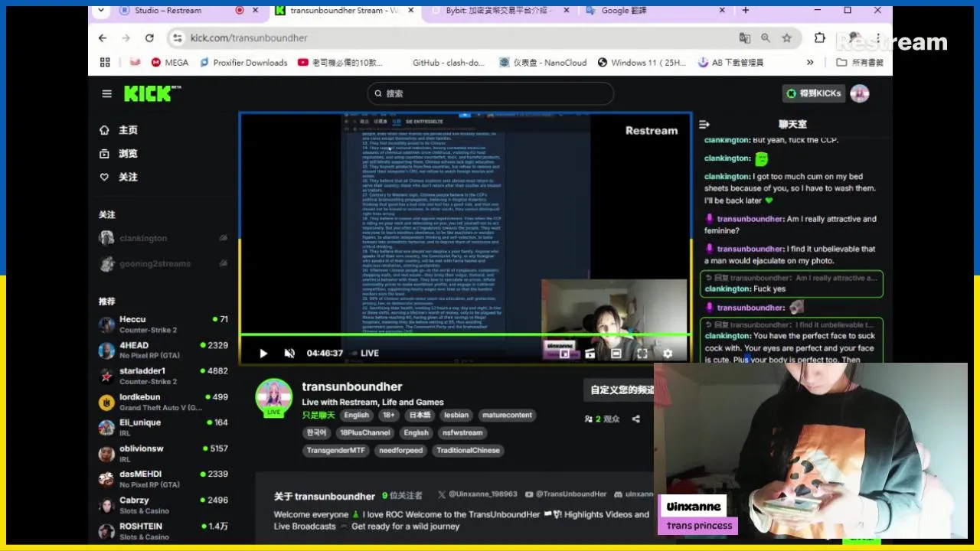This screenshot has height=551, width=980.
Task: Share the stream via share icon
Action: pyautogui.click(x=635, y=419)
